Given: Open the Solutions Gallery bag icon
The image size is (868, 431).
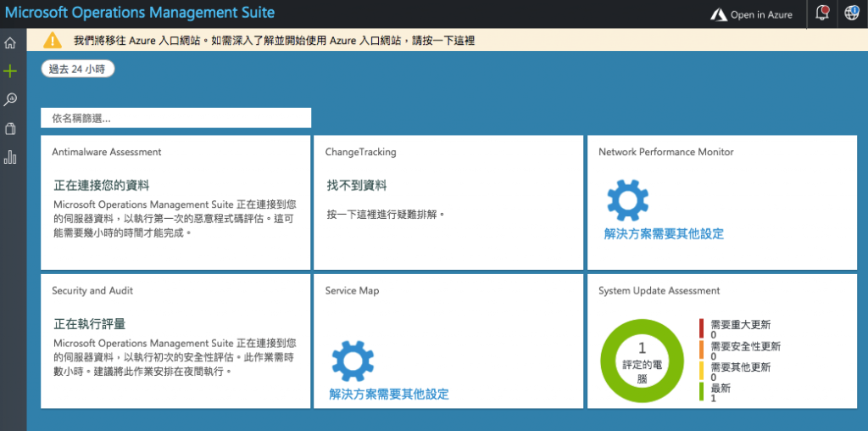Looking at the screenshot, I should (x=10, y=128).
